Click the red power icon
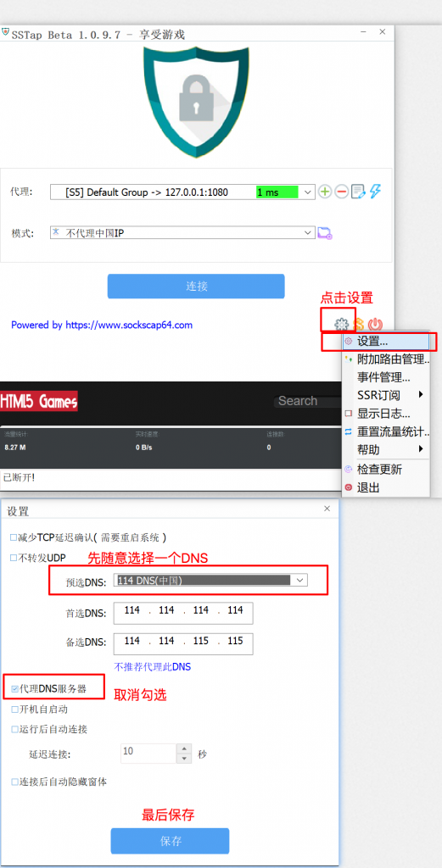The width and height of the screenshot is (442, 868). click(x=376, y=325)
